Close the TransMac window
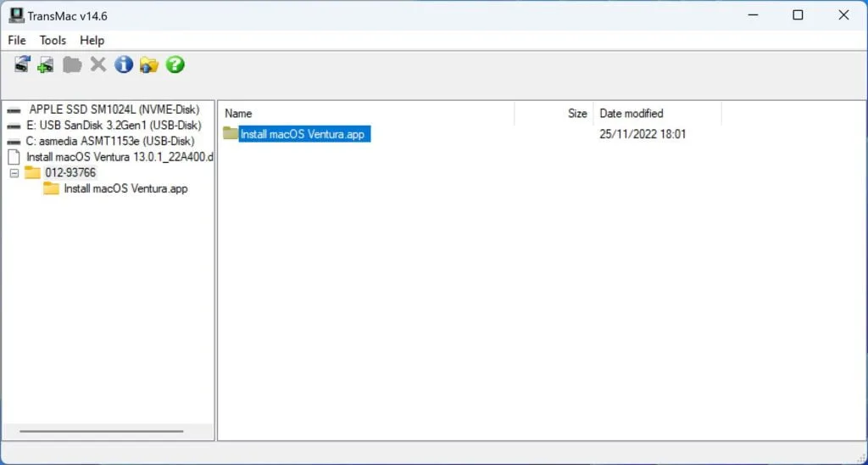Screen dimensions: 868x465 [x=843, y=15]
